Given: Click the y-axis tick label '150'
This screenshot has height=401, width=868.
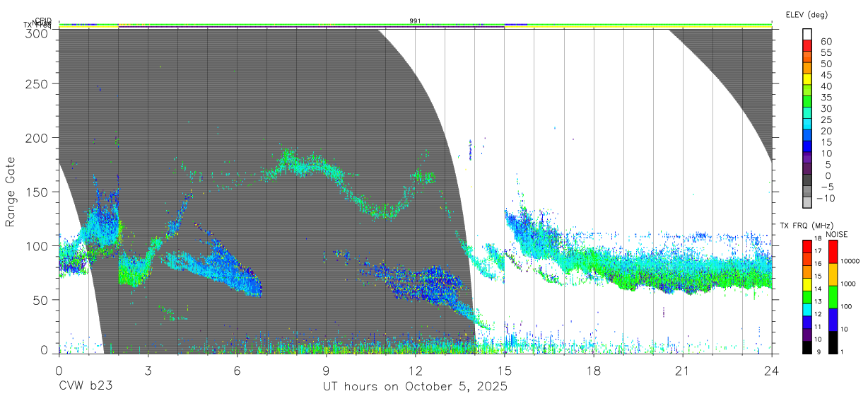Looking at the screenshot, I should (38, 192).
